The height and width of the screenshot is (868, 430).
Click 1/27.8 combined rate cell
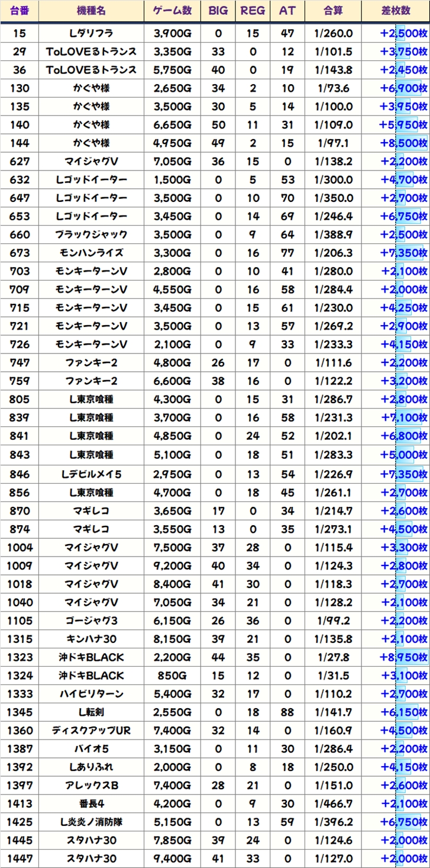334,657
